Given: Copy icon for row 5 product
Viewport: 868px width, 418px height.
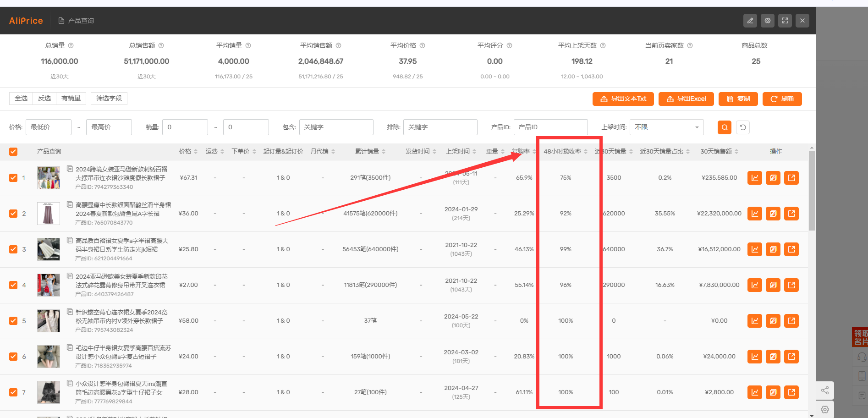Looking at the screenshot, I should pos(773,321).
